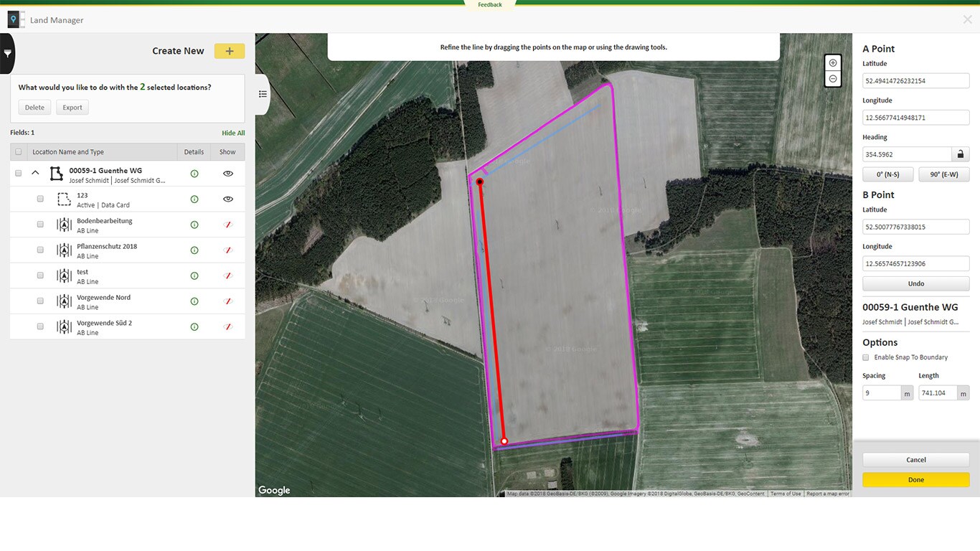The image size is (980, 551).
Task: Collapse the 00059-1 Guenthe WG field
Action: tap(35, 173)
